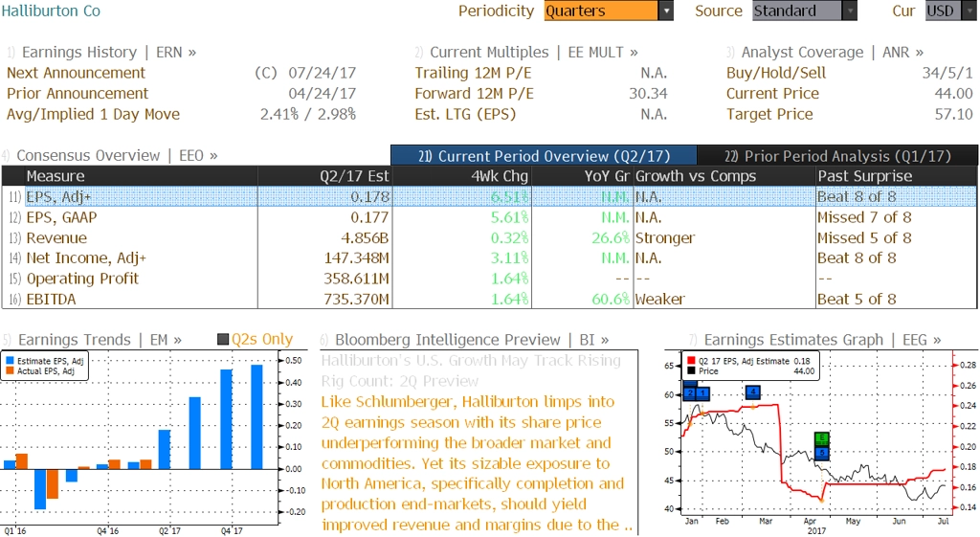Image resolution: width=980 pixels, height=537 pixels.
Task: Click Beat 5 of 8 past surprise
Action: click(857, 300)
